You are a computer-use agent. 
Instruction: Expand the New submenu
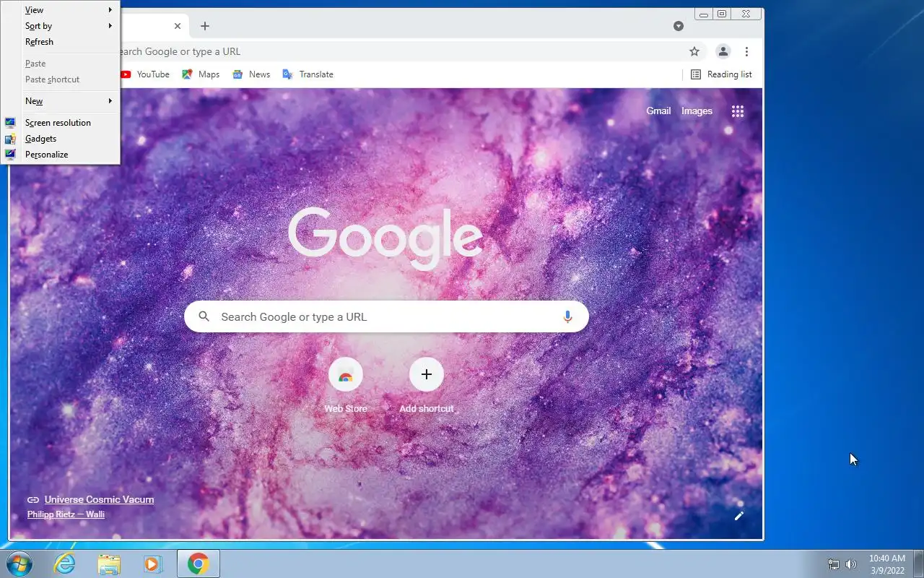[60, 101]
